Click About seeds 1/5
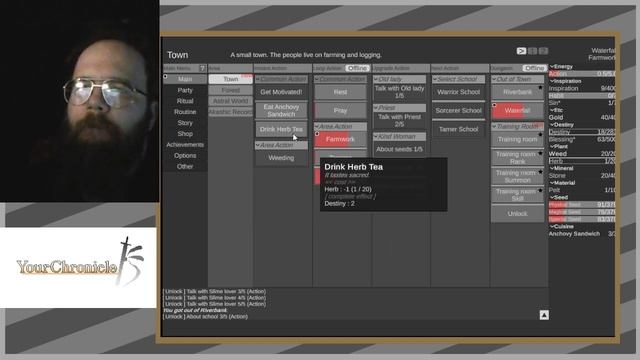Viewport: 640px width, 360px height. point(400,149)
